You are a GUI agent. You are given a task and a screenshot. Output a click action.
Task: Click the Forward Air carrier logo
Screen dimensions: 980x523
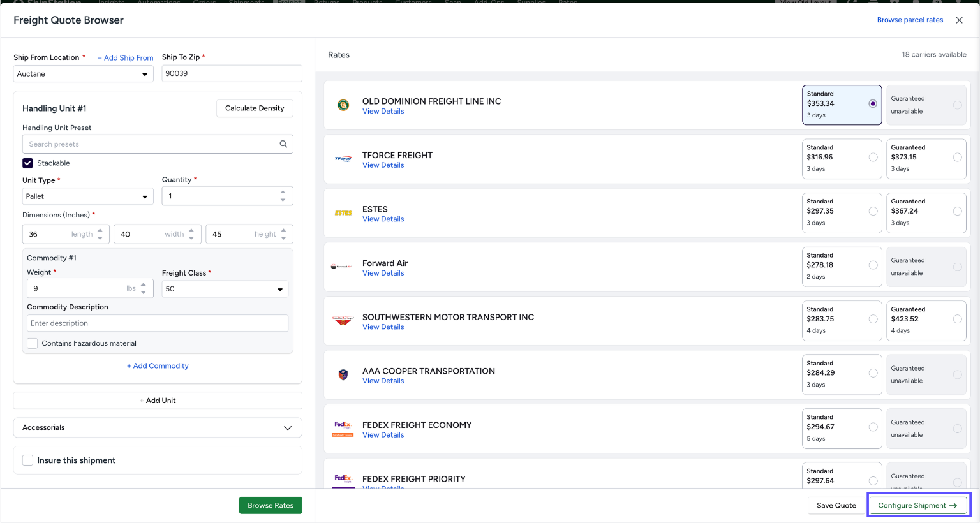341,267
